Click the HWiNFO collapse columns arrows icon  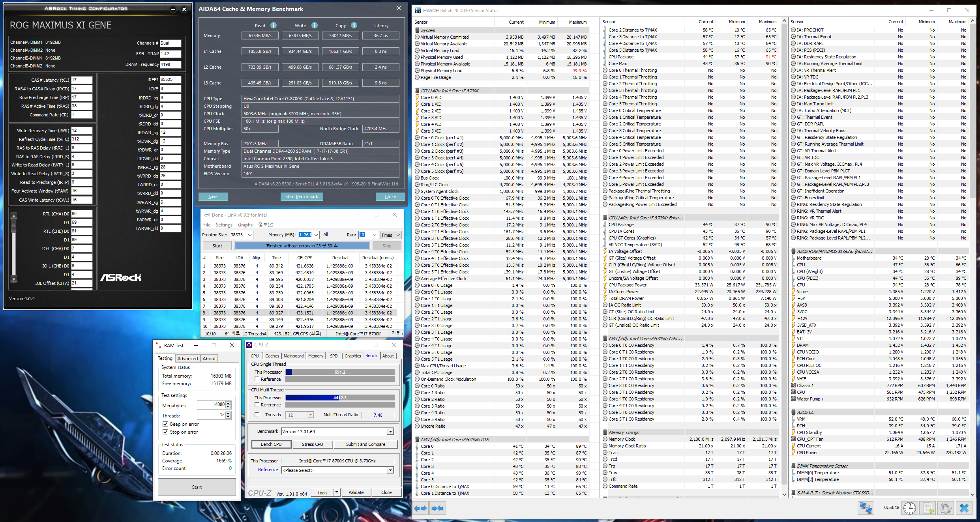pos(437,508)
